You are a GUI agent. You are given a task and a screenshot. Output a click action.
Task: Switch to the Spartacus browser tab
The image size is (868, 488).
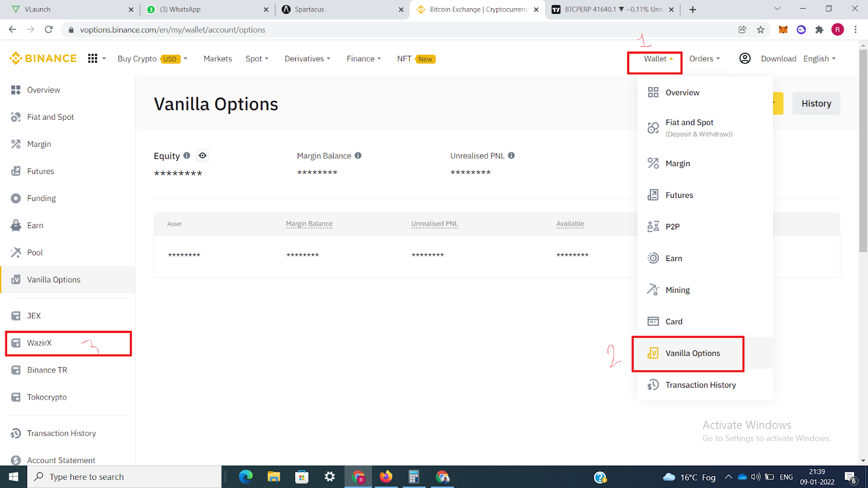point(342,10)
